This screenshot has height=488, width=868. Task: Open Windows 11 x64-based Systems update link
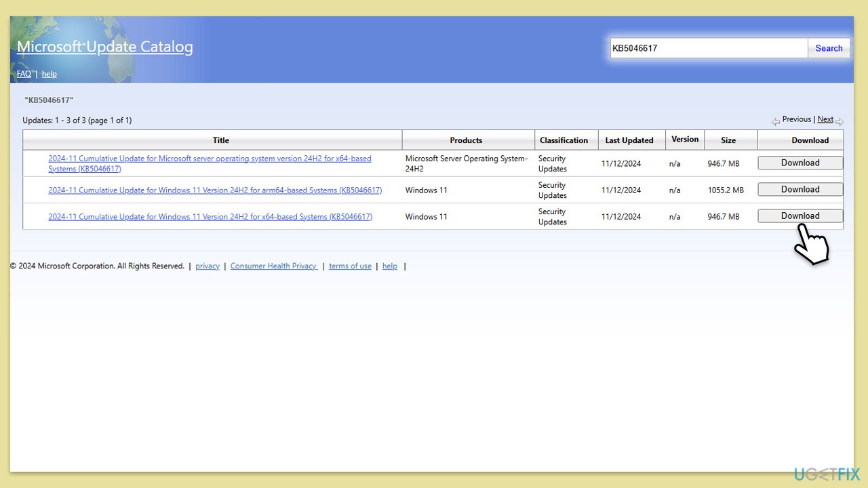point(210,217)
